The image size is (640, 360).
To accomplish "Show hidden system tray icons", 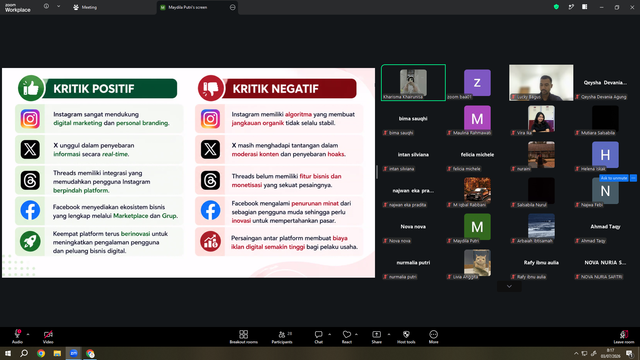I will [576, 353].
